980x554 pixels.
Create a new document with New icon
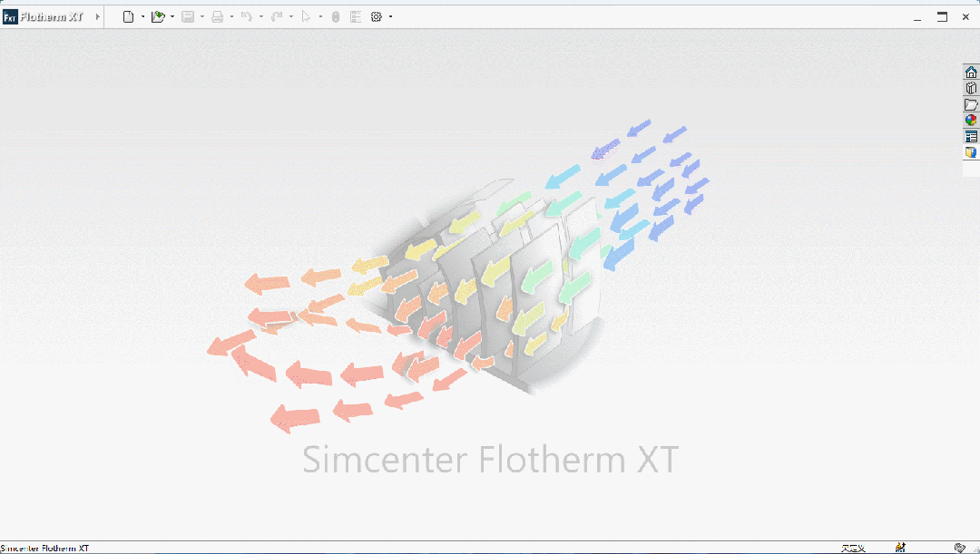(x=128, y=17)
